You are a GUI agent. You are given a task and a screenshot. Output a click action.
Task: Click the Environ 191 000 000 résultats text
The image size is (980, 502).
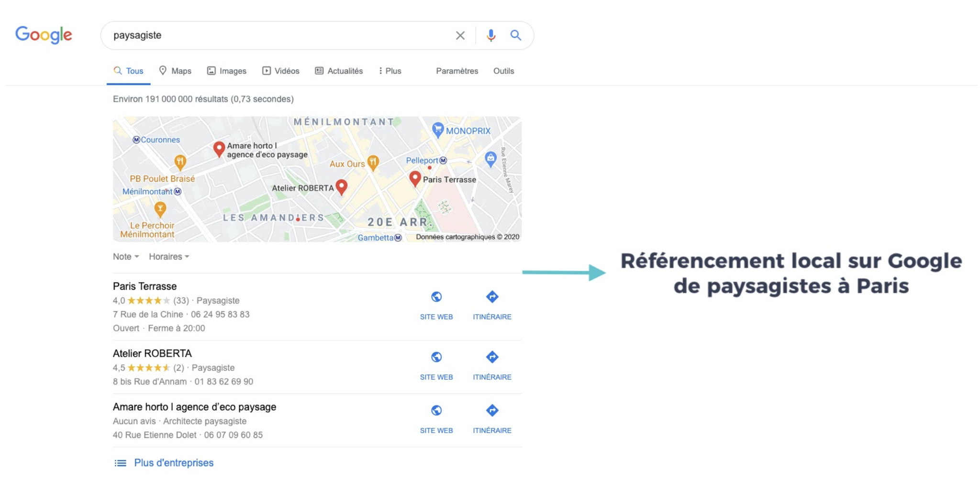(203, 99)
